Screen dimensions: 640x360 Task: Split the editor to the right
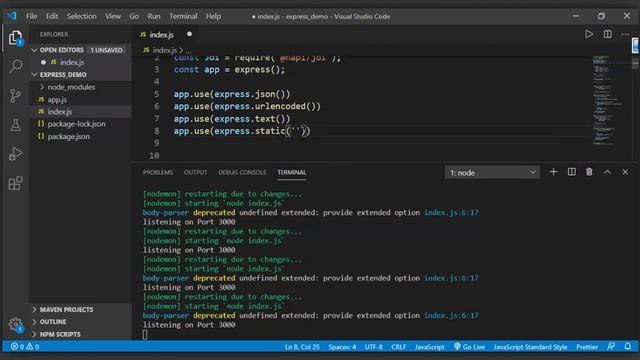point(607,34)
